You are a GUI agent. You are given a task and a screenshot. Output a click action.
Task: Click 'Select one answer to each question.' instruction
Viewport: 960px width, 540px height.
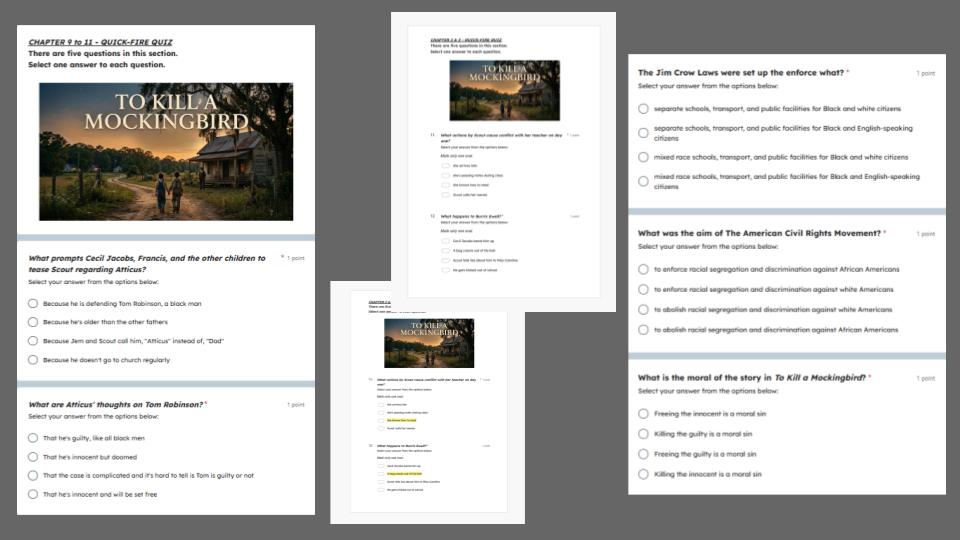pyautogui.click(x=97, y=64)
